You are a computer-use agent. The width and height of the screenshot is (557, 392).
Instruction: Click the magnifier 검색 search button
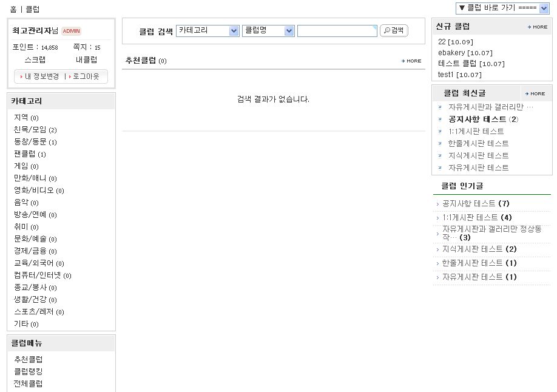pyautogui.click(x=394, y=31)
